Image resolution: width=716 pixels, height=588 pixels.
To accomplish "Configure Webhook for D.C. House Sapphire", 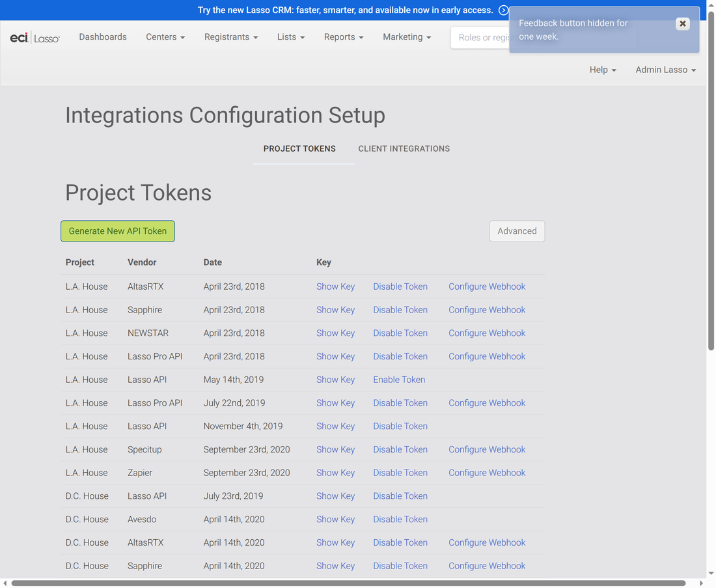I will point(487,567).
